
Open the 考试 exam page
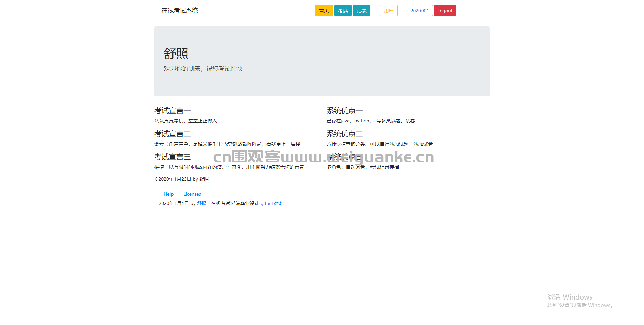point(343,11)
